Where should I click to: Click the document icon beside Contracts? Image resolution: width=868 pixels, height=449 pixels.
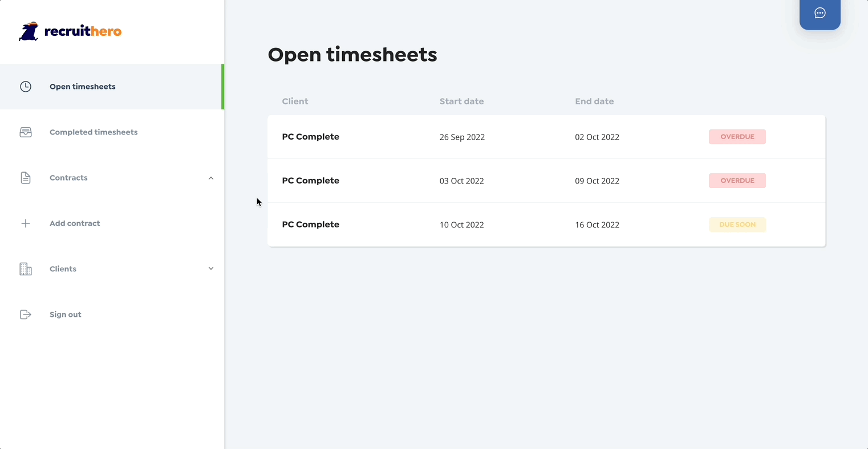[26, 178]
